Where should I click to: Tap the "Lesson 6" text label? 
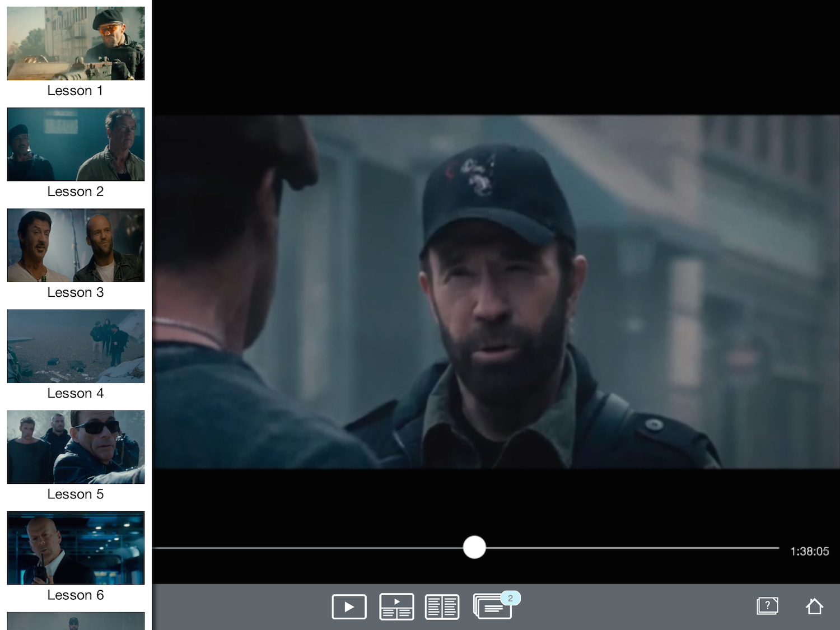point(75,595)
